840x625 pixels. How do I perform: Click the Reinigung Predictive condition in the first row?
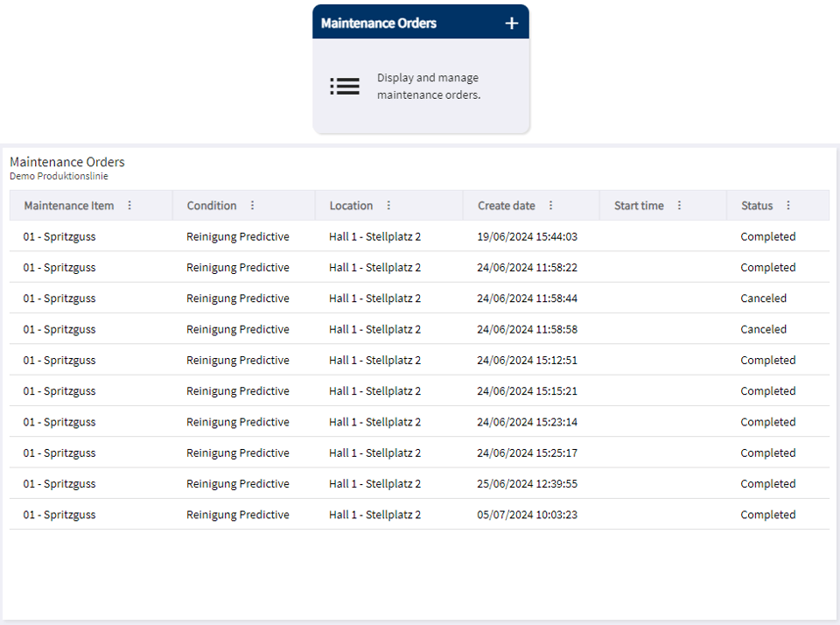[237, 235]
